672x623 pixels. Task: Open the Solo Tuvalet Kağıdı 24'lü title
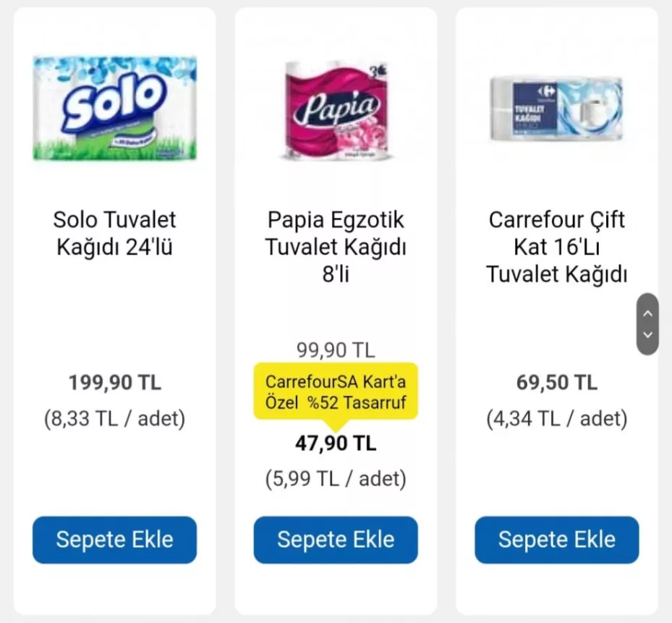click(x=114, y=234)
